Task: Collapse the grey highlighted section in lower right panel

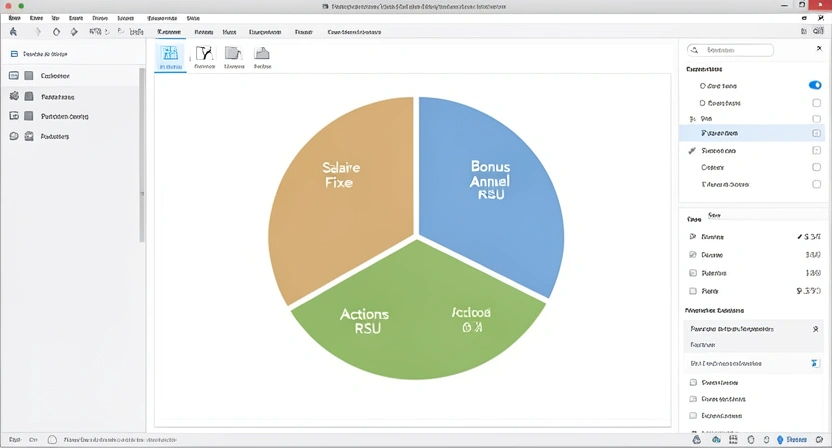Action: click(x=817, y=328)
